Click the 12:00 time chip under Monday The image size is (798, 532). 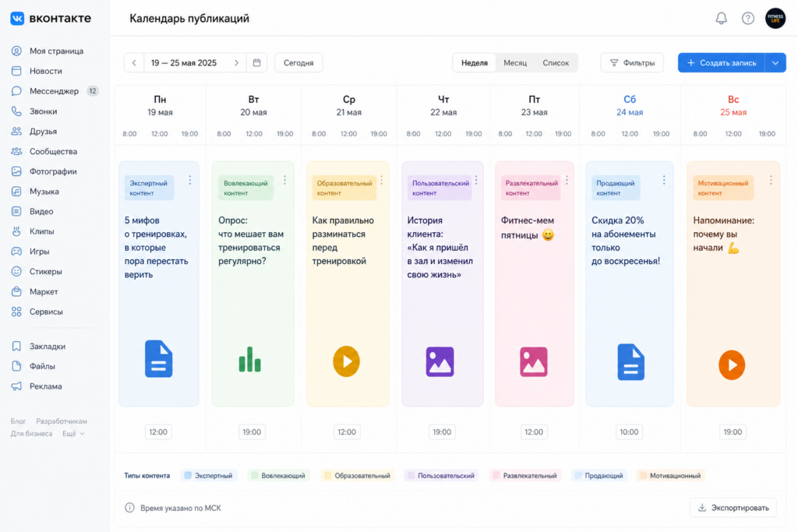[x=158, y=432]
